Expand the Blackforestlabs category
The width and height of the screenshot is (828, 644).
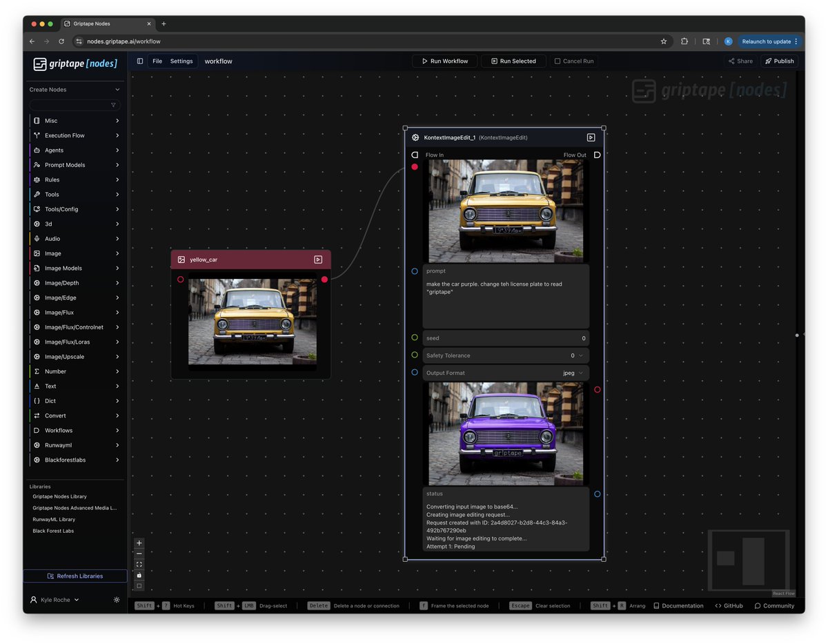pos(76,460)
